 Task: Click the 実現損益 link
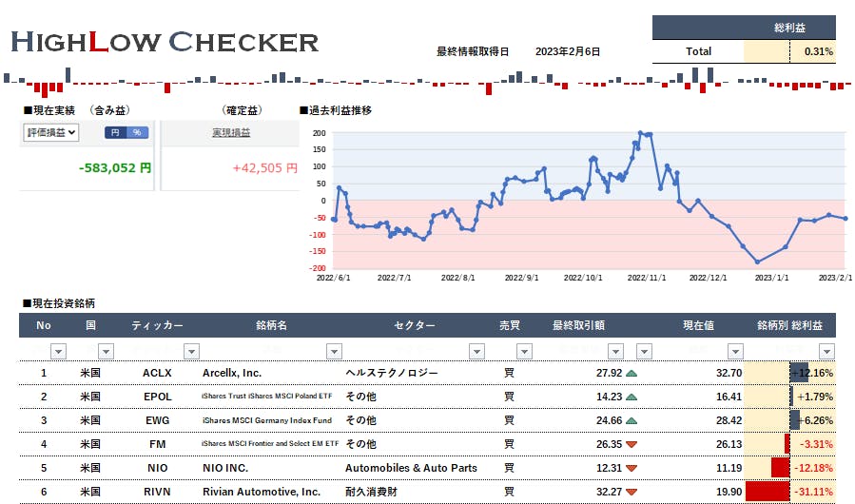tap(231, 133)
